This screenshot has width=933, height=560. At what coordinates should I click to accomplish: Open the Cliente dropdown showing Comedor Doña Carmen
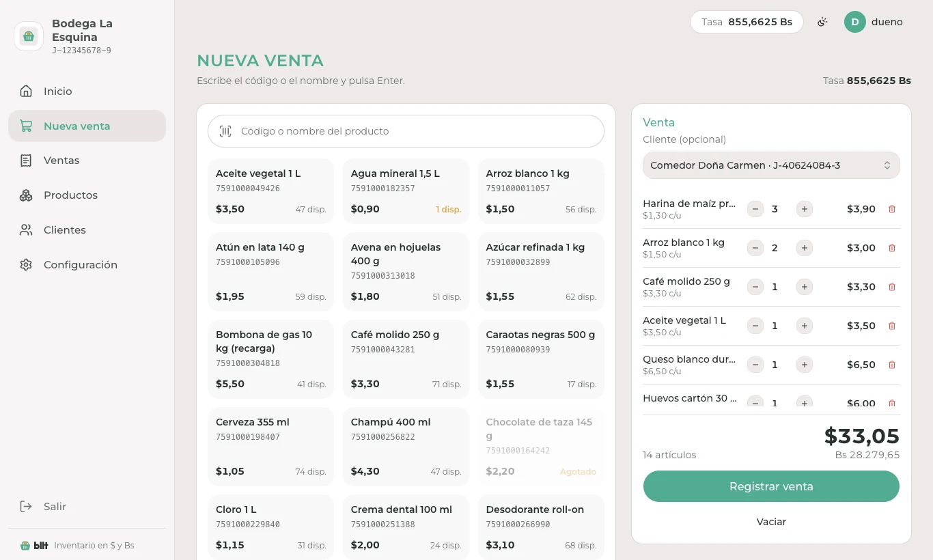pos(771,165)
